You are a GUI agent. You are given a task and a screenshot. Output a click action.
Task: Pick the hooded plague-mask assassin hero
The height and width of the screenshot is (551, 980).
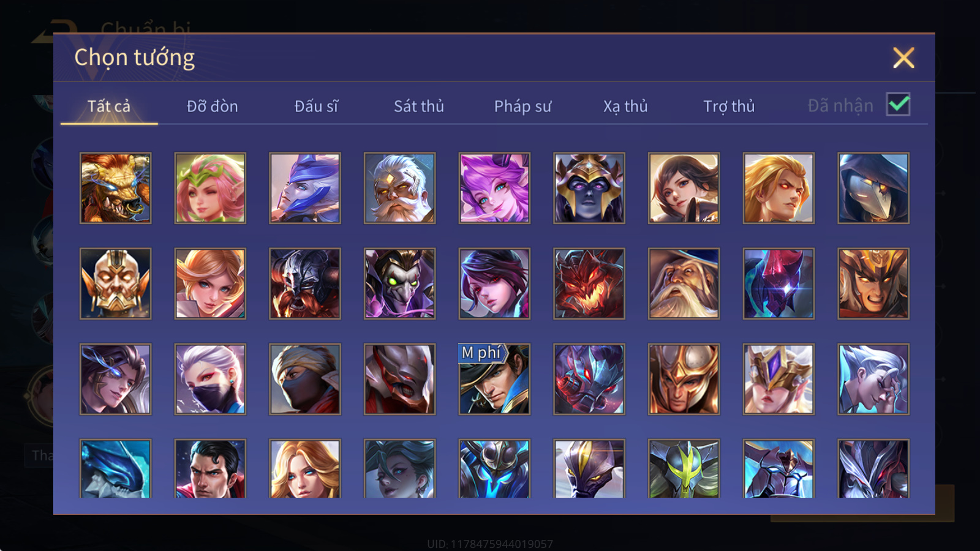coord(873,188)
